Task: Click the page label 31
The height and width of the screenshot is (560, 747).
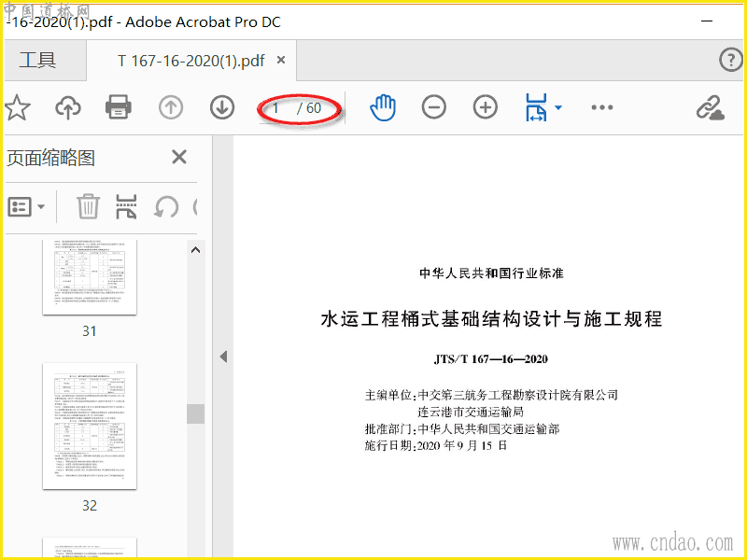Action: point(90,331)
